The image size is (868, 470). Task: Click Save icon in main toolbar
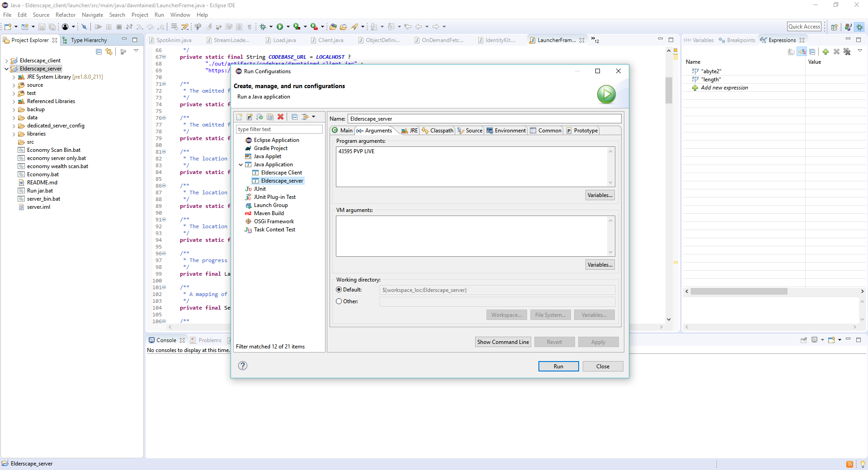tap(42, 27)
